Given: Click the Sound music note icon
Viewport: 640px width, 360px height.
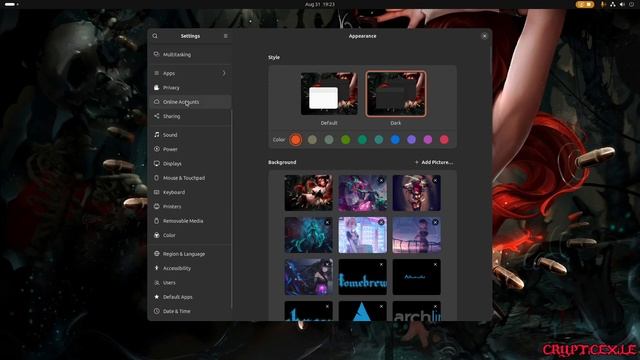Looking at the screenshot, I should click(156, 135).
